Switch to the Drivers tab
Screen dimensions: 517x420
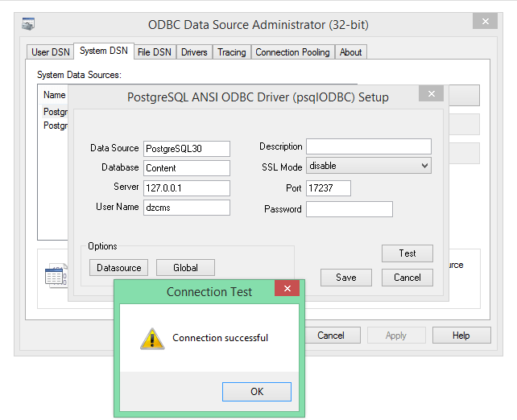(x=194, y=52)
